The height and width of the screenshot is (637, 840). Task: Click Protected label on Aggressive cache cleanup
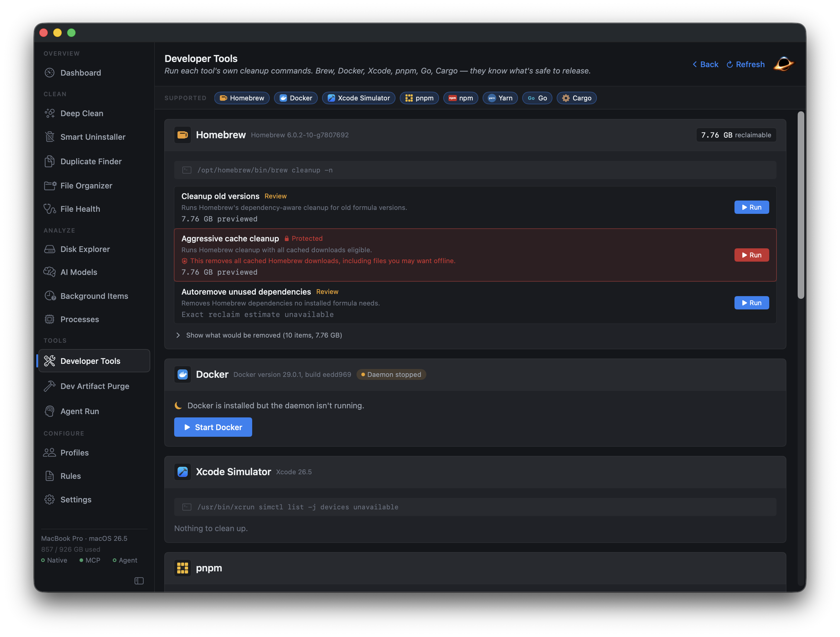(303, 239)
